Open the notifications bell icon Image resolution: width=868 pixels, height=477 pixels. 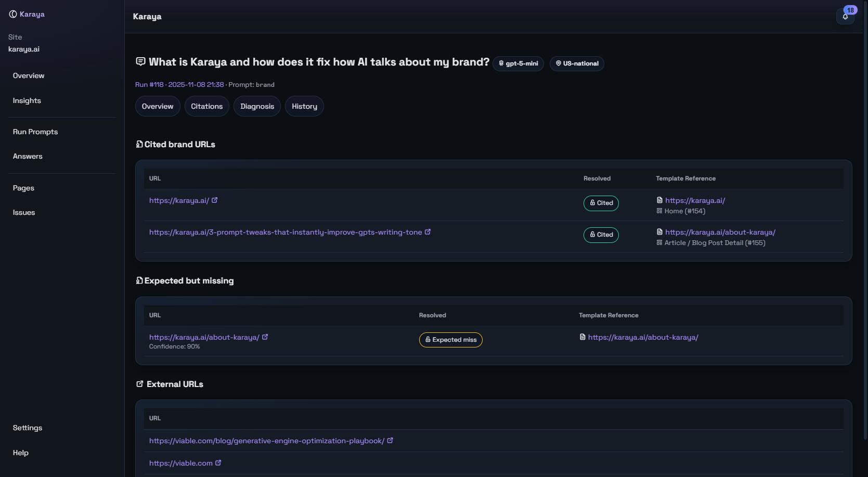pyautogui.click(x=845, y=17)
